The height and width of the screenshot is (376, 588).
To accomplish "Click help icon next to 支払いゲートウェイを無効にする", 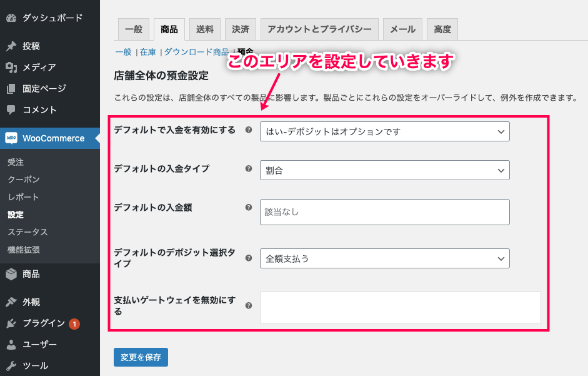I will point(249,306).
